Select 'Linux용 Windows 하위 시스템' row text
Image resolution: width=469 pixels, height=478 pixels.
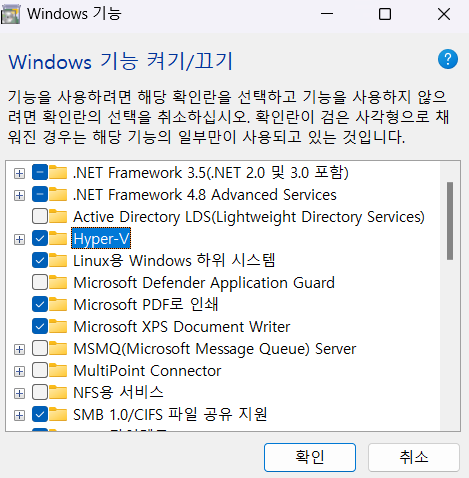(174, 261)
